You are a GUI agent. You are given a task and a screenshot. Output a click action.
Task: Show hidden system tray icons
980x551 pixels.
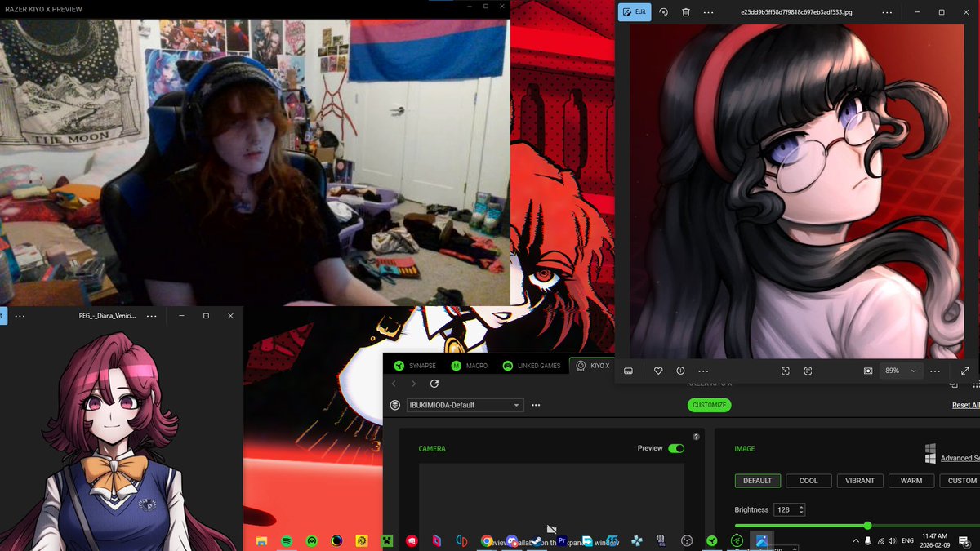click(855, 541)
